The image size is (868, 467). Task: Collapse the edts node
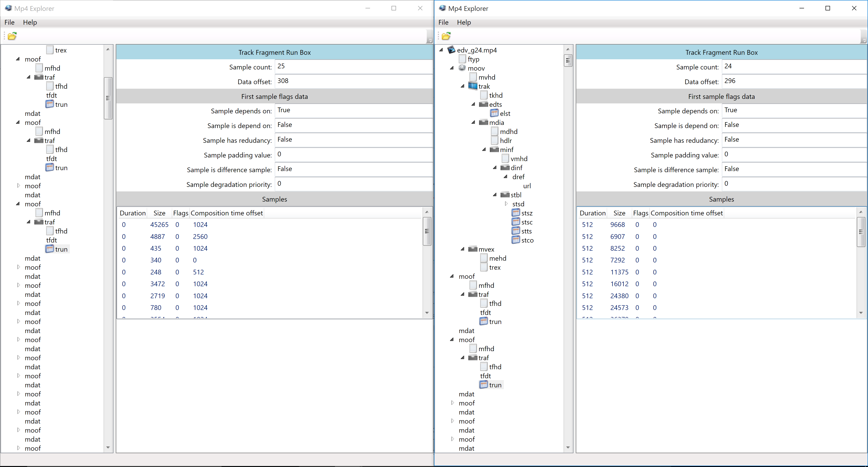click(x=473, y=104)
